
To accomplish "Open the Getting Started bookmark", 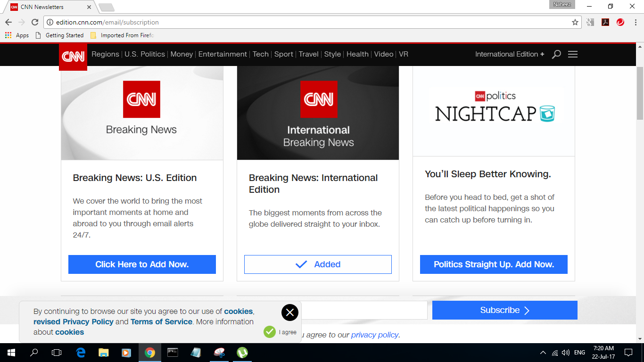I will (60, 35).
